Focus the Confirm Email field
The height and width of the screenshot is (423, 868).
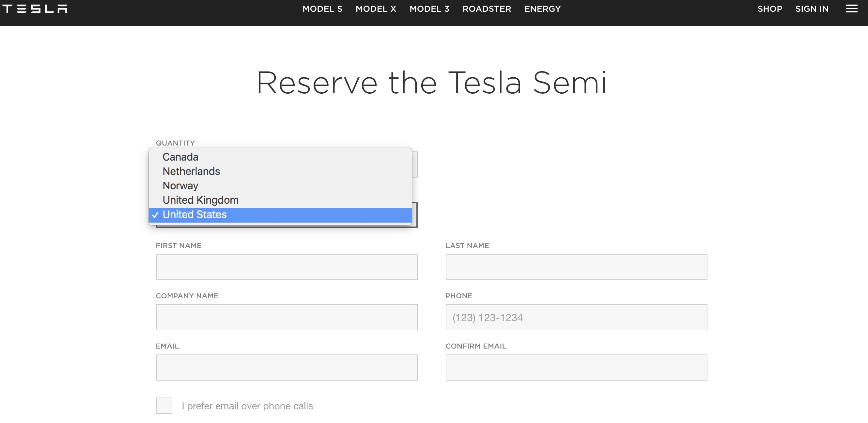576,368
